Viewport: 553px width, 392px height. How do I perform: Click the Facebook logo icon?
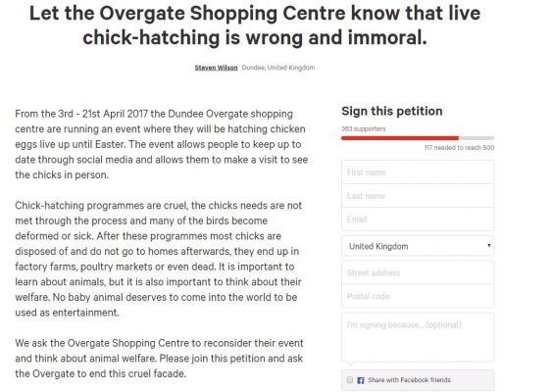click(361, 380)
